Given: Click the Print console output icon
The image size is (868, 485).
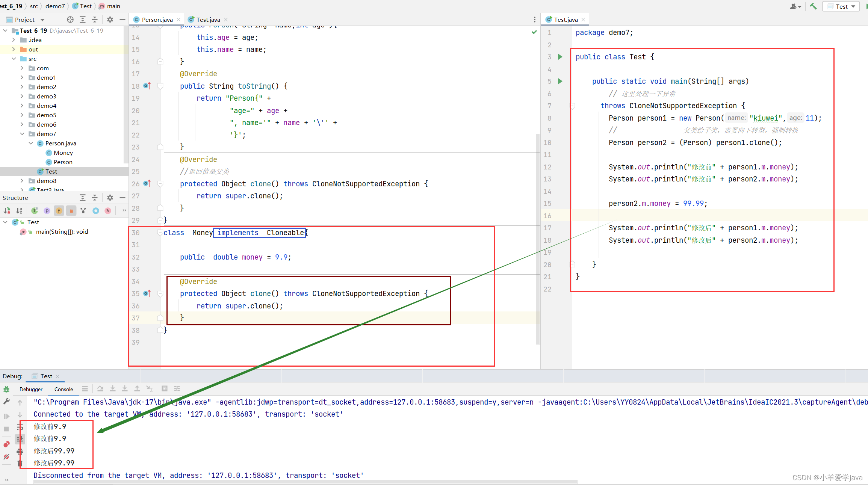Looking at the screenshot, I should pyautogui.click(x=20, y=451).
